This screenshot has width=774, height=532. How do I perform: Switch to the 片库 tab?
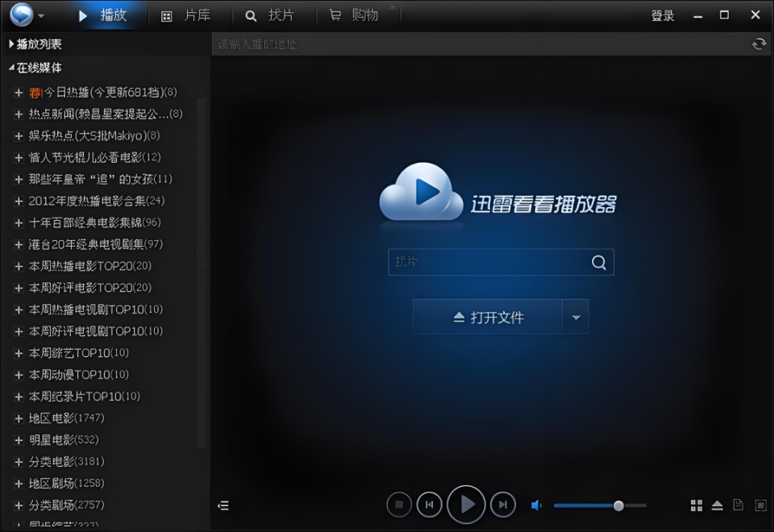[x=186, y=15]
